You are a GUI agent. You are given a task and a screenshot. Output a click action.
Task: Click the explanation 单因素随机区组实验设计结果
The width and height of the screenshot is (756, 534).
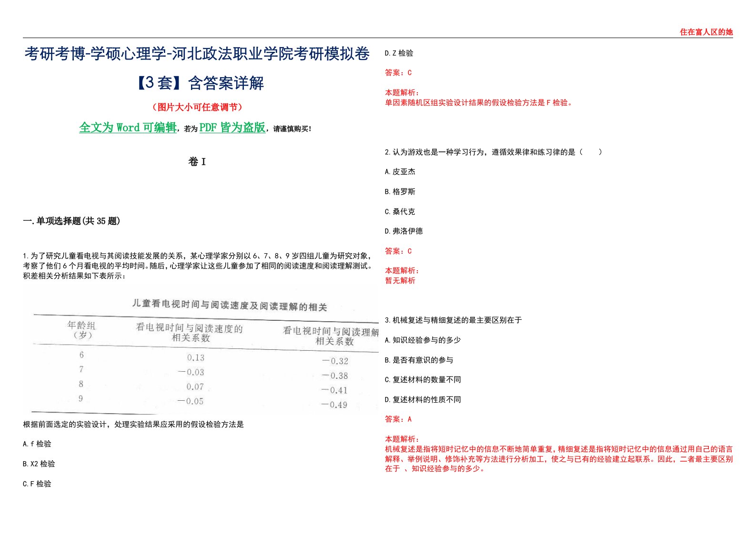tap(479, 102)
